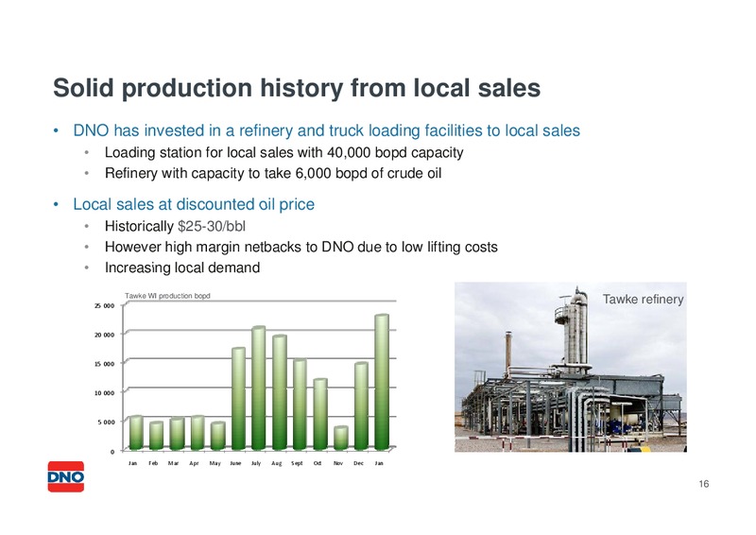Click the '25 000' y-axis label
Viewport: 756px width, 535px height.
105,306
